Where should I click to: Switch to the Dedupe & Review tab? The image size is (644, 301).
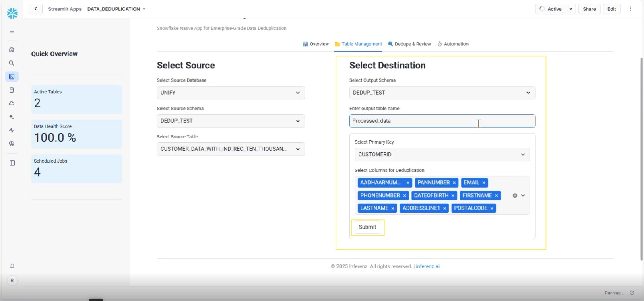click(x=409, y=44)
